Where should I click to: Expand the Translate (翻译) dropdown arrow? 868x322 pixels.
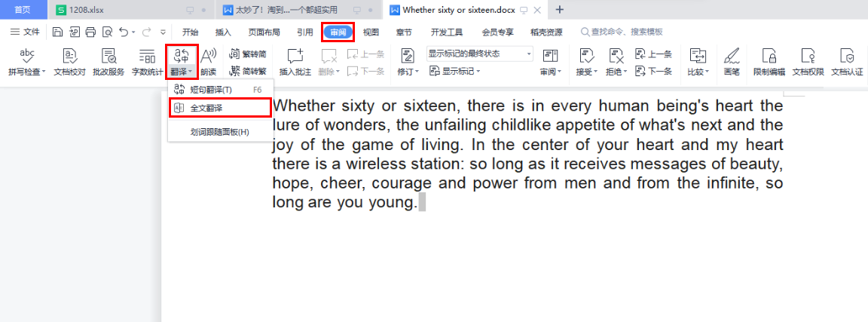(x=190, y=72)
